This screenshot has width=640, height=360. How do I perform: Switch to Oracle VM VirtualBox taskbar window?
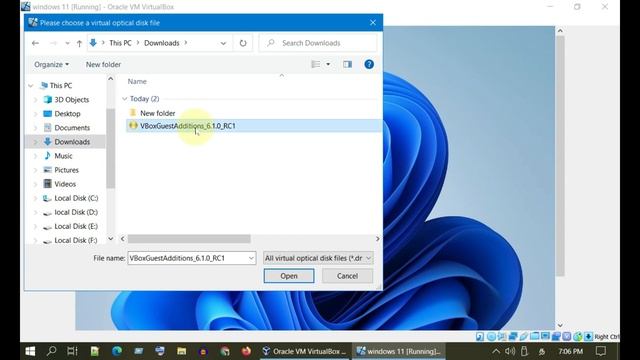pyautogui.click(x=304, y=351)
